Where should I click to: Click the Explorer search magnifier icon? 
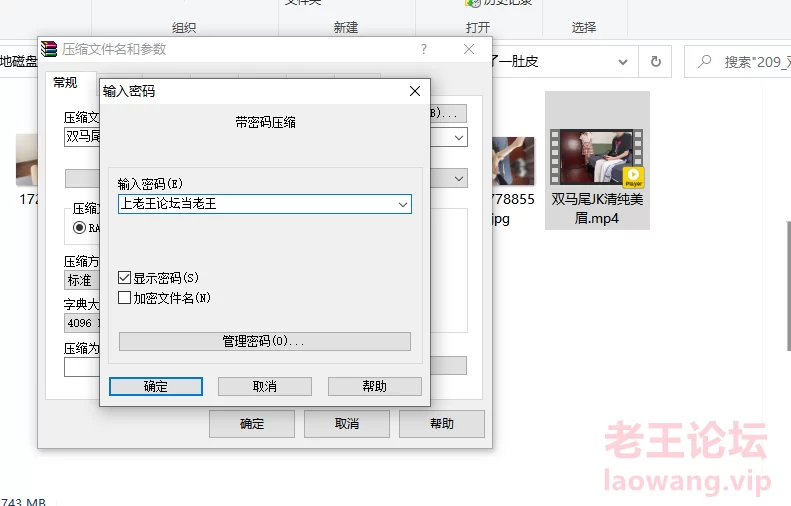coord(705,62)
